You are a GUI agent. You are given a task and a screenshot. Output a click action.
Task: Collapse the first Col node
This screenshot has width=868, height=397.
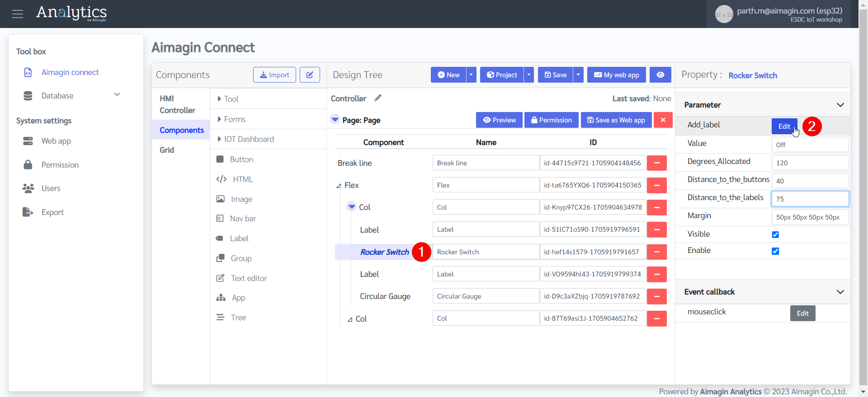[x=351, y=207]
